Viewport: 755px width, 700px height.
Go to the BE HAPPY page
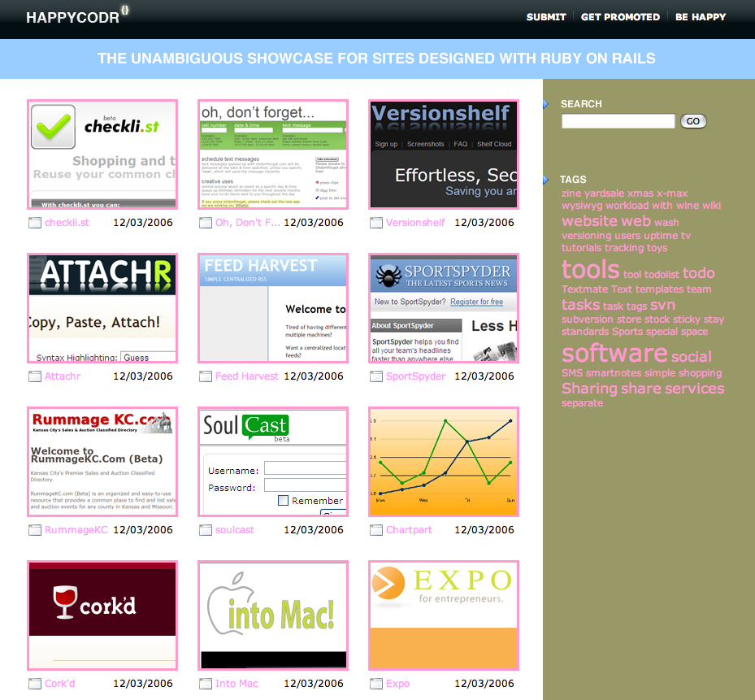click(x=700, y=17)
